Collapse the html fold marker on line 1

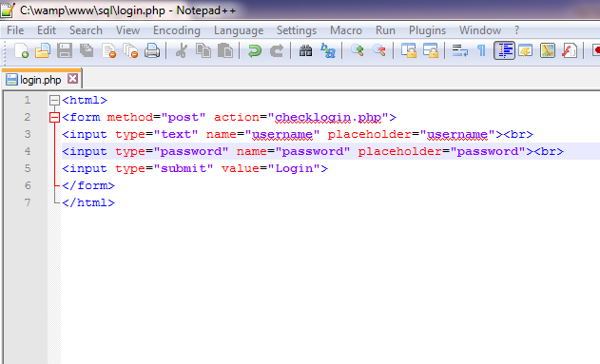coord(55,100)
